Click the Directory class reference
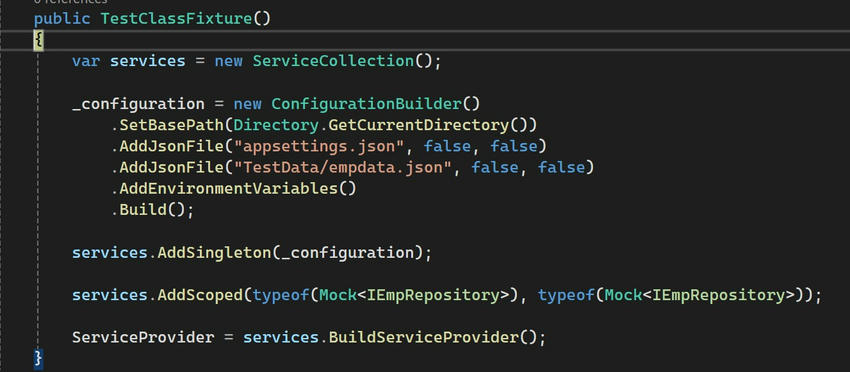The image size is (850, 372). [x=276, y=125]
